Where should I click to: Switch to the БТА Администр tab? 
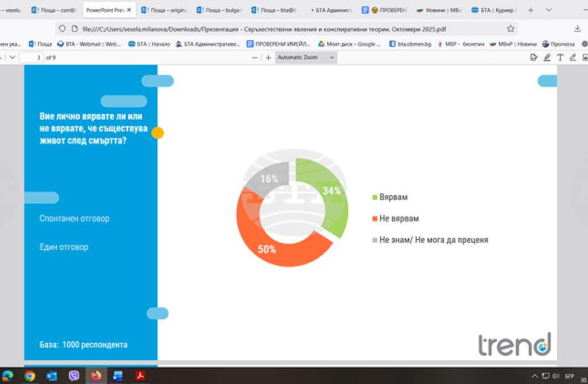330,11
